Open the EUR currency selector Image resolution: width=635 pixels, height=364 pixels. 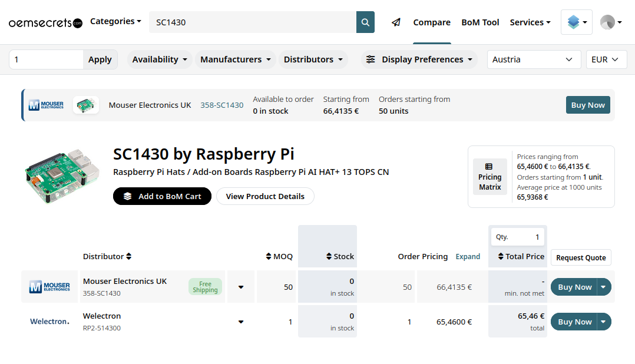[x=606, y=59]
